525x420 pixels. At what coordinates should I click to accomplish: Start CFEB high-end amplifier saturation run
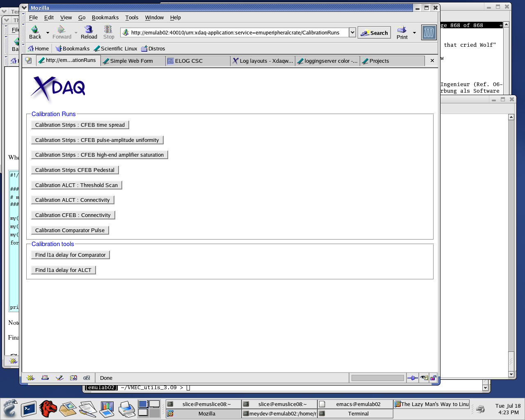click(100, 155)
